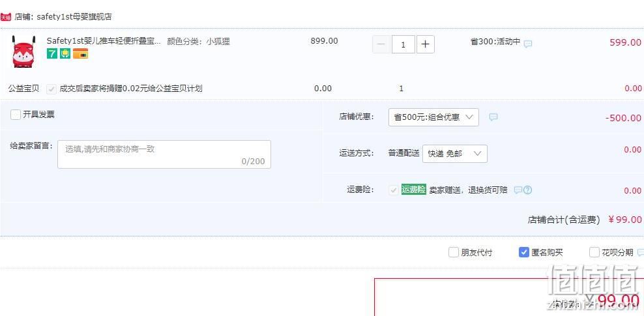
Task: Toggle the 运费险 shipping insurance checkbox
Action: click(394, 190)
